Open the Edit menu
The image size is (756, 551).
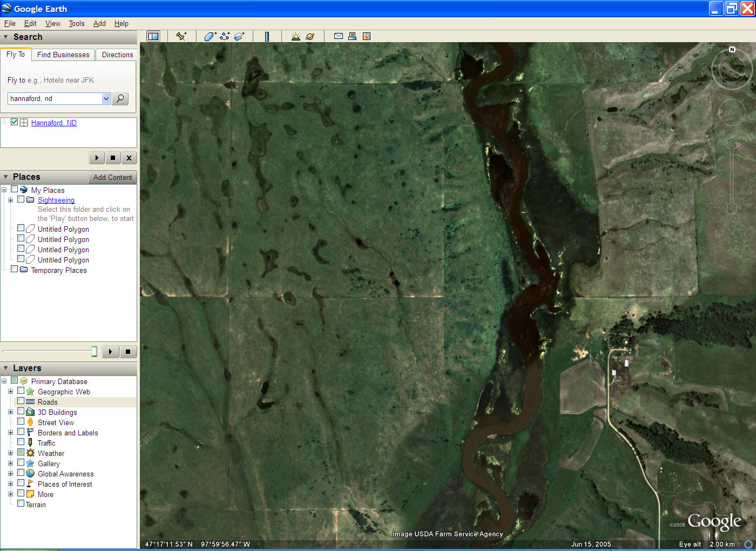click(x=30, y=23)
